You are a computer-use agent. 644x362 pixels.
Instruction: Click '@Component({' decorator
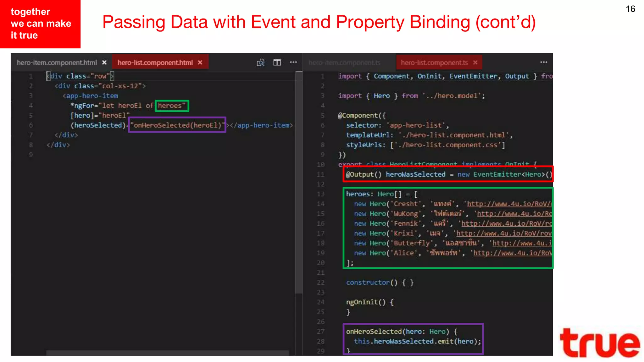[x=362, y=115]
